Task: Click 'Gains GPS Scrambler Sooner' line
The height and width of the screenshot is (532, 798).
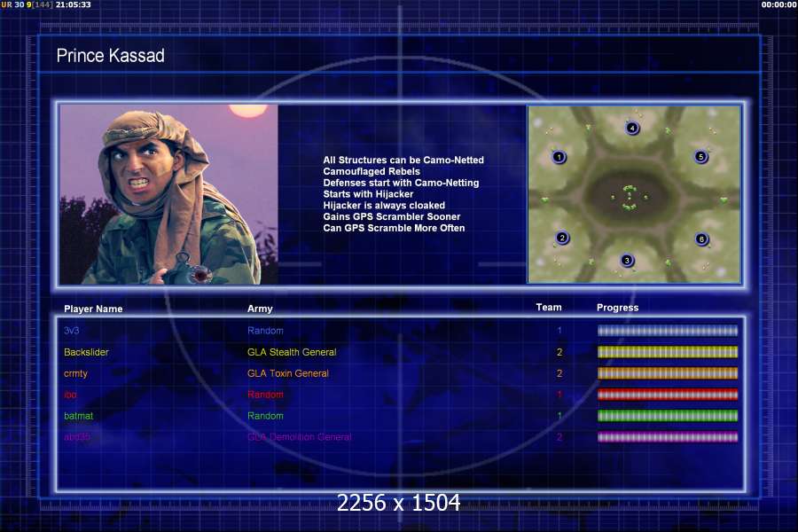Action: pyautogui.click(x=391, y=216)
